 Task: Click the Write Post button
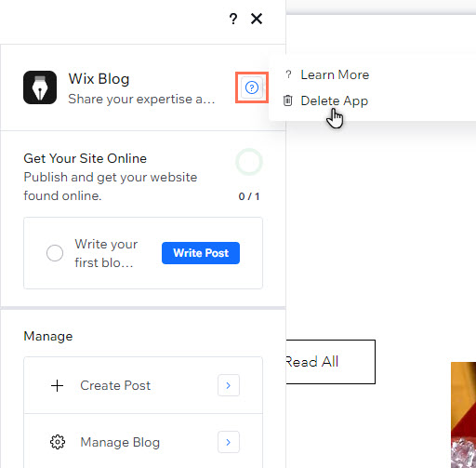click(201, 253)
